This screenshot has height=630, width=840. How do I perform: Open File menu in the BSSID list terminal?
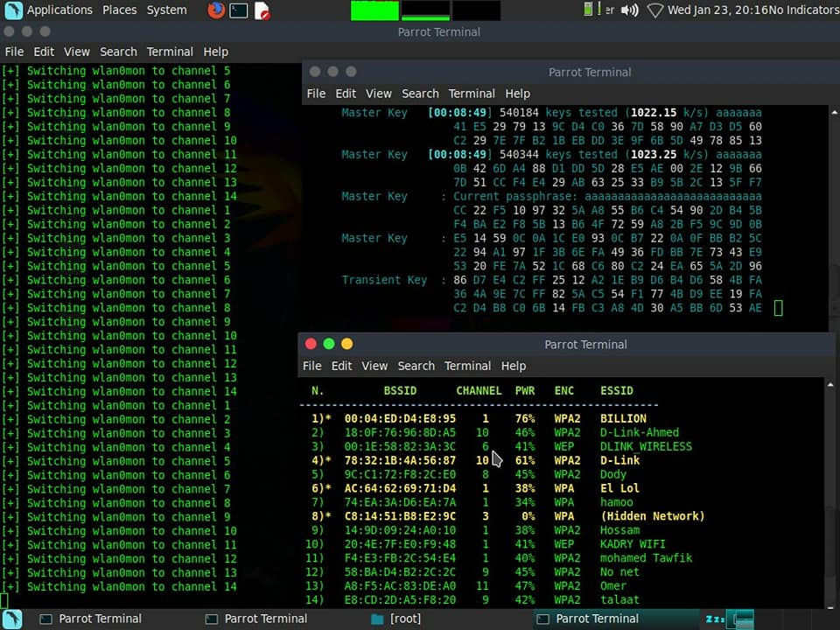click(x=311, y=366)
